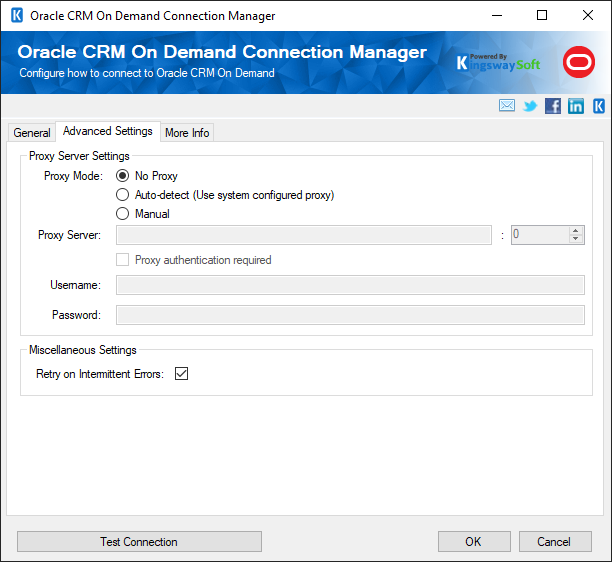Click the email envelope icon
Image resolution: width=612 pixels, height=562 pixels.
[507, 105]
